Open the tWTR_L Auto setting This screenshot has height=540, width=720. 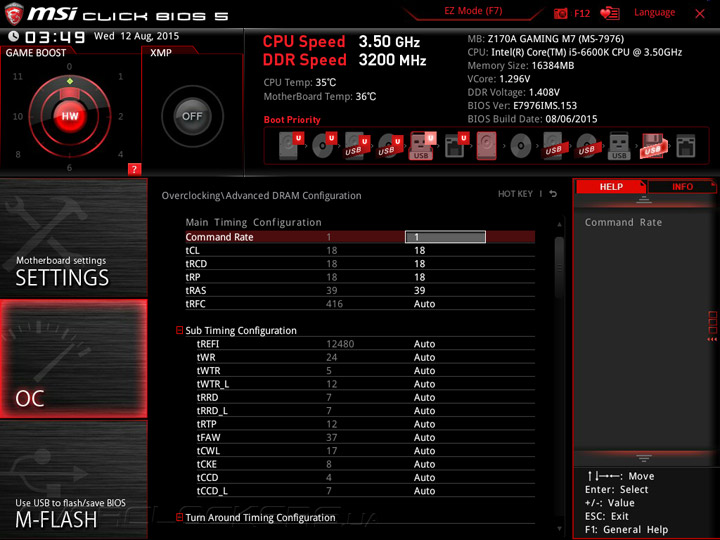[x=424, y=384]
